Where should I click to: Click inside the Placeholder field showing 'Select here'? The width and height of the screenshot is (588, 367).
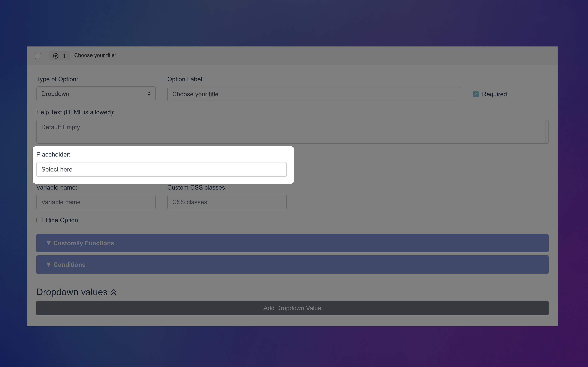pos(161,169)
